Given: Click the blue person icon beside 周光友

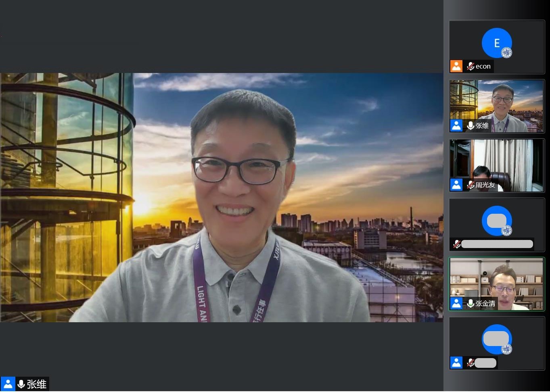Looking at the screenshot, I should [x=456, y=185].
